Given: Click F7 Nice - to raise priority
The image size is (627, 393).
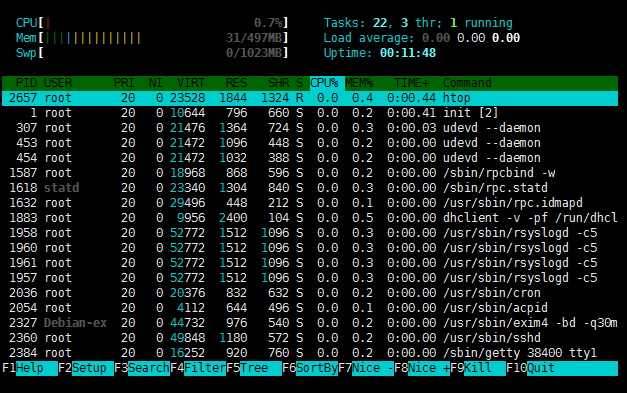Looking at the screenshot, I should [366, 368].
